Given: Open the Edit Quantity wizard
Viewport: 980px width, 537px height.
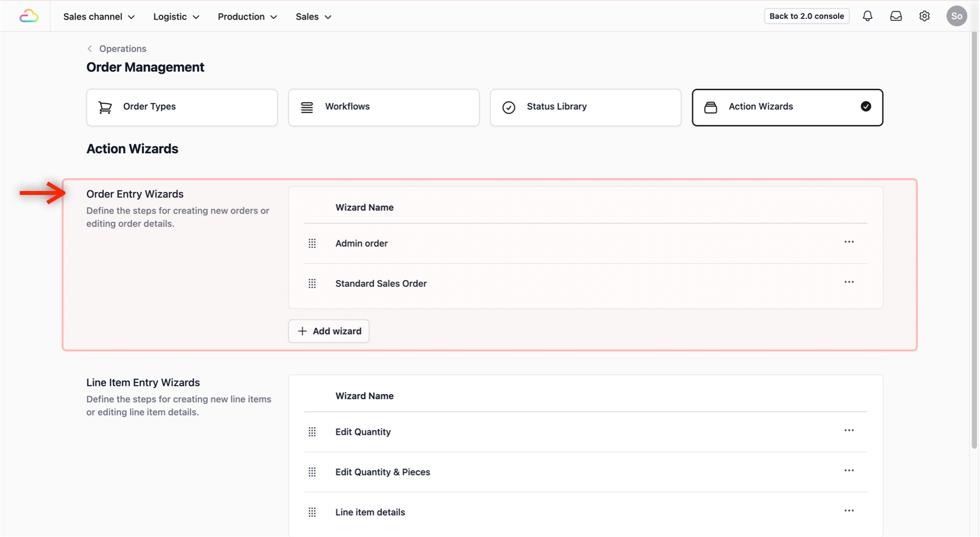Looking at the screenshot, I should click(x=363, y=432).
